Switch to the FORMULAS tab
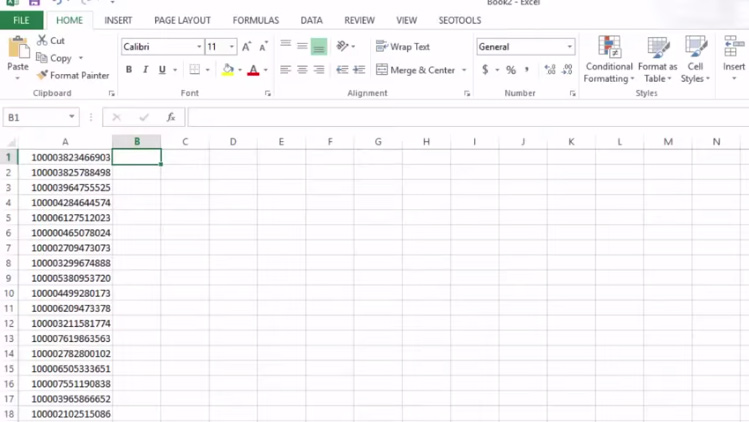The width and height of the screenshot is (749, 422). point(256,21)
